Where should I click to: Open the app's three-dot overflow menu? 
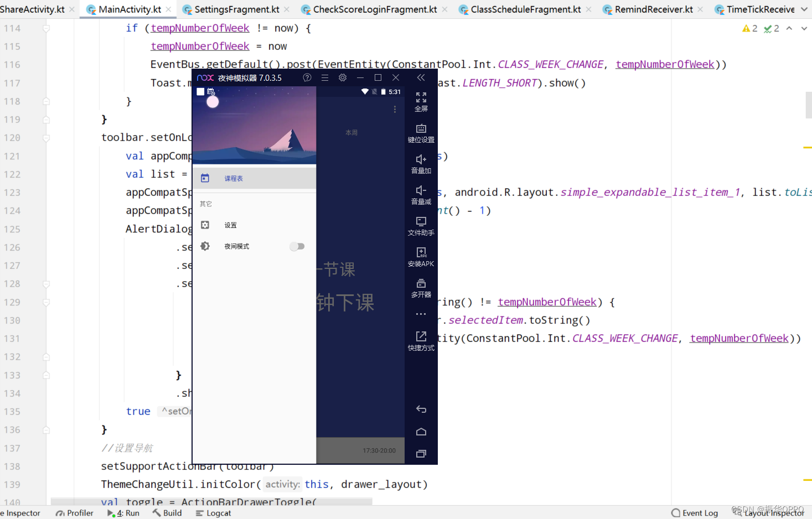coord(395,110)
